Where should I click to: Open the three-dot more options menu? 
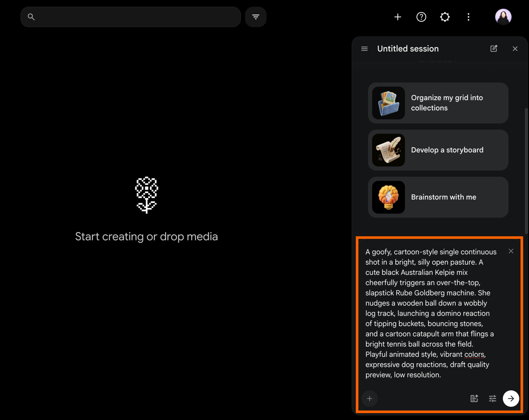point(468,17)
